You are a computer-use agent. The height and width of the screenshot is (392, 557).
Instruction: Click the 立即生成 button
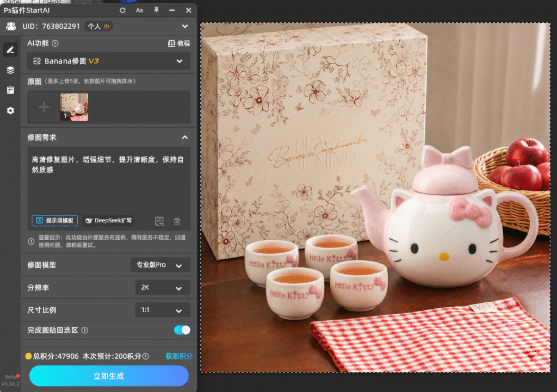point(109,376)
